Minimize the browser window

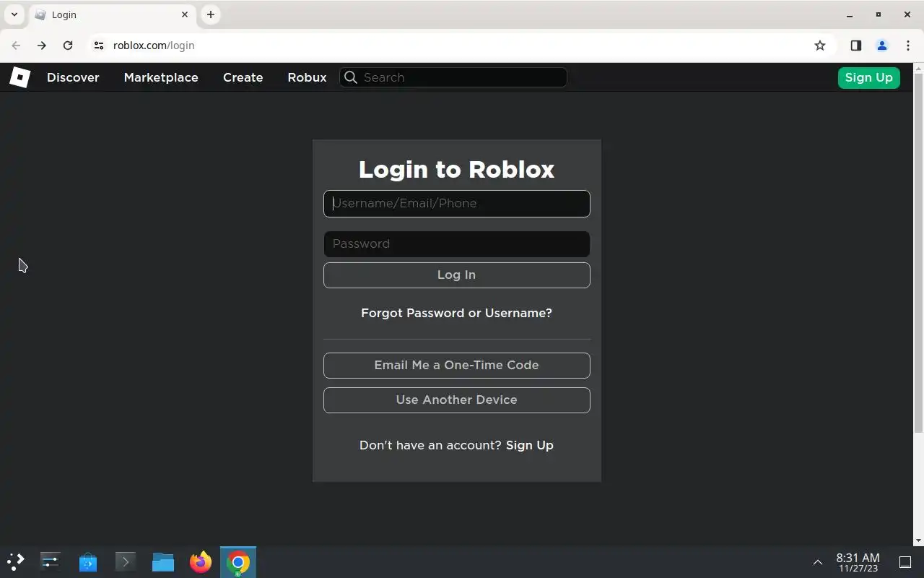pyautogui.click(x=850, y=14)
